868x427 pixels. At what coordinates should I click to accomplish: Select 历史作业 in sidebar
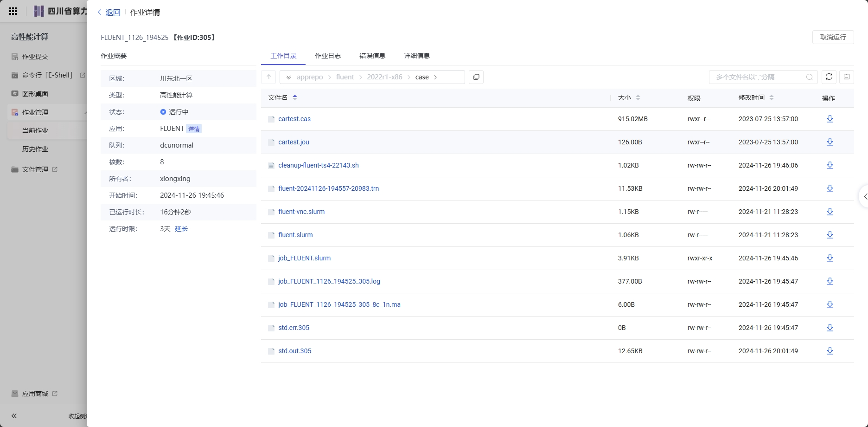pos(35,149)
